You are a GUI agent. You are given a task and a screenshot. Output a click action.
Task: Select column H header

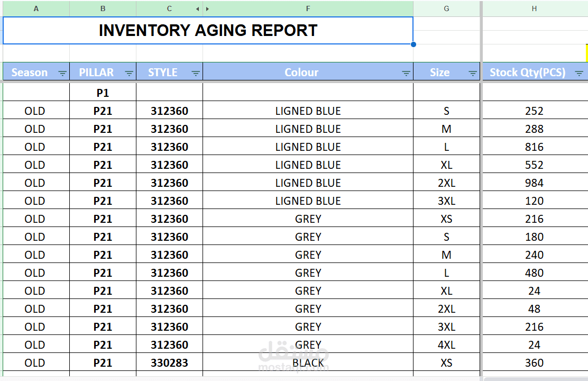pos(535,8)
